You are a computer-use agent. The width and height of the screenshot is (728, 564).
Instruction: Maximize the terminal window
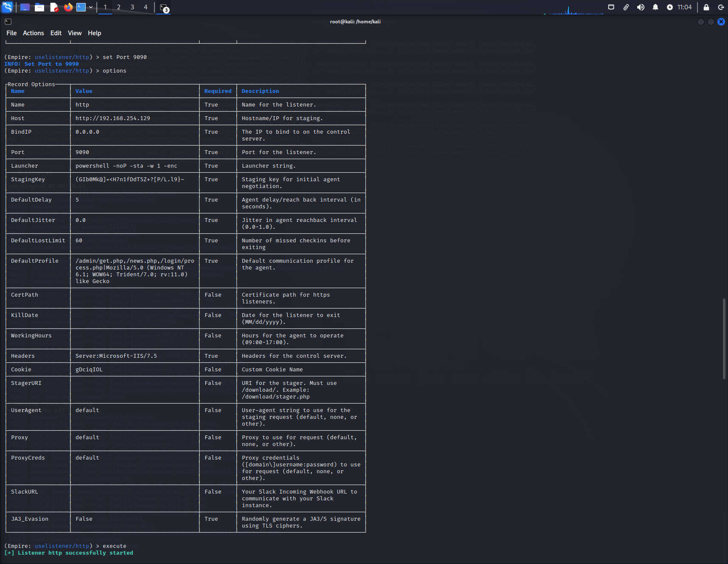pos(711,22)
